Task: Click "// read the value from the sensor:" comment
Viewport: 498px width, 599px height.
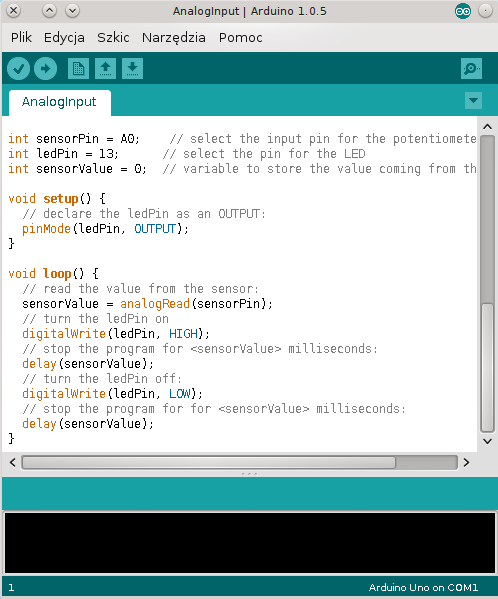Action: tap(141, 288)
